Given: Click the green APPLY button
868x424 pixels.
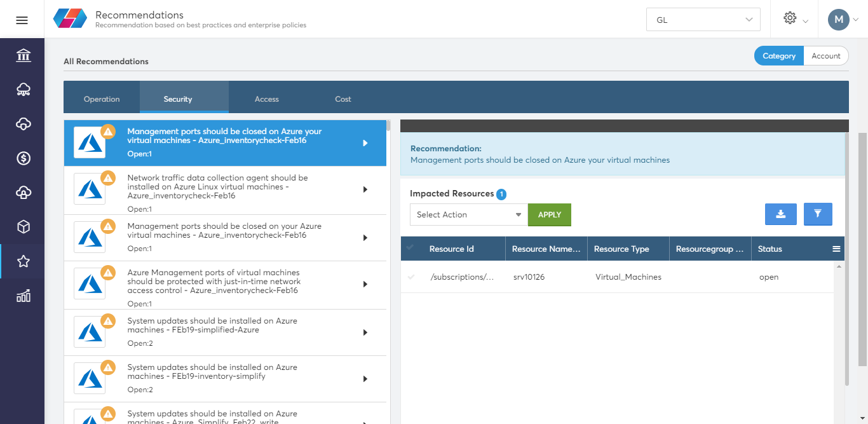Looking at the screenshot, I should tap(550, 215).
